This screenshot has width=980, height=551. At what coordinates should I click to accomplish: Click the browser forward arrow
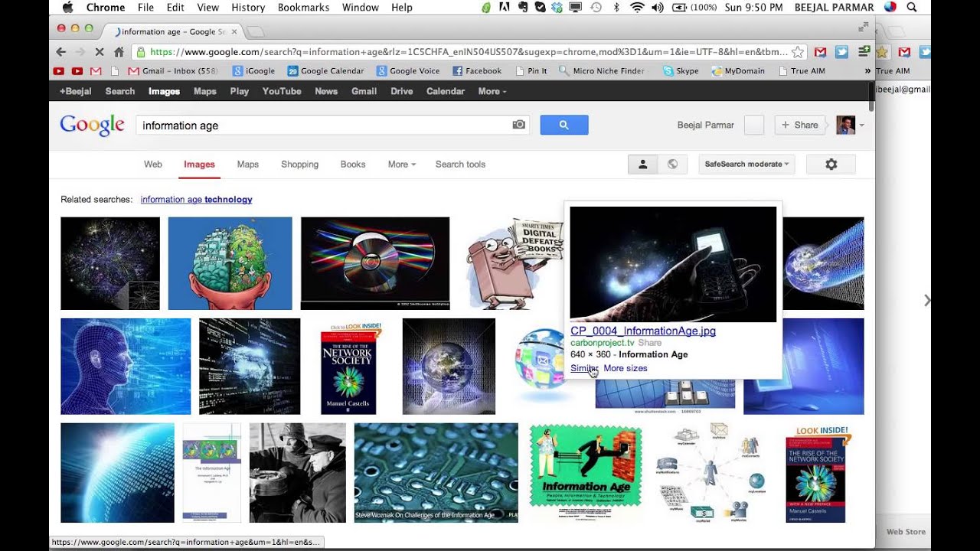point(80,52)
